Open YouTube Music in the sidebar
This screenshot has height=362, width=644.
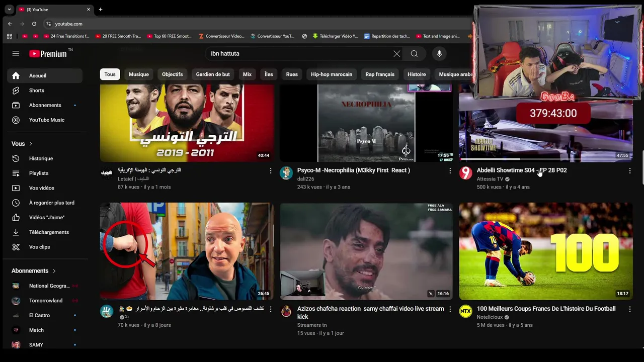coord(45,120)
